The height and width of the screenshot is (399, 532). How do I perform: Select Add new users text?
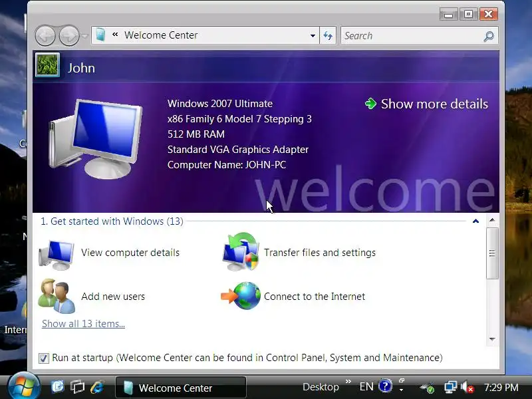(113, 296)
